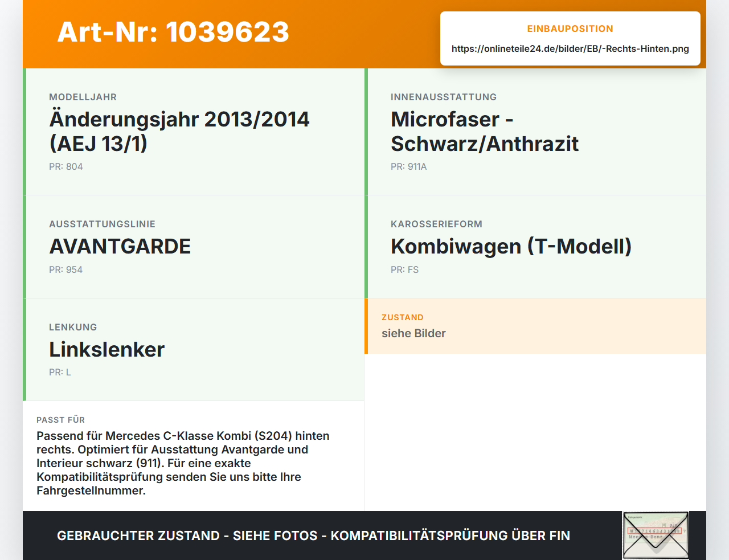This screenshot has width=729, height=560.
Task: Click PR: FS code under Karosserieform
Action: 405,270
